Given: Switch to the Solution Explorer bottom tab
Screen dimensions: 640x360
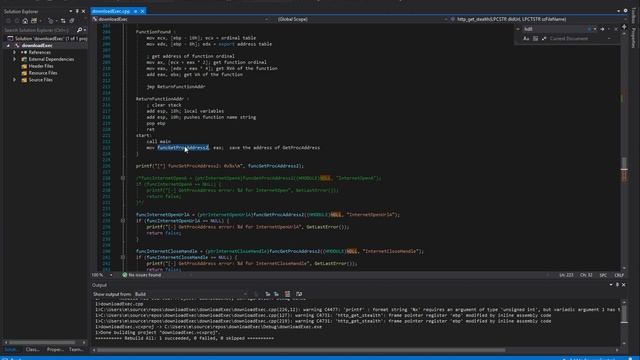Looking at the screenshot, I should tap(11, 349).
